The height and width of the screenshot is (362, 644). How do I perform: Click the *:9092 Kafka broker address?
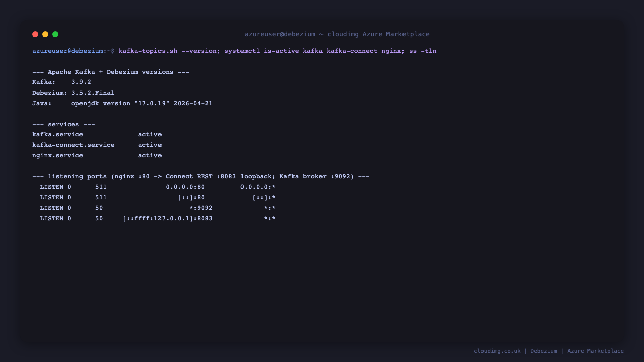click(201, 208)
